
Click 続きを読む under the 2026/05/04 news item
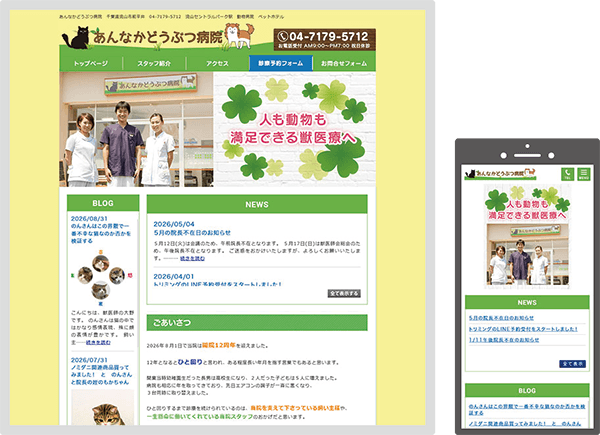pos(192,259)
